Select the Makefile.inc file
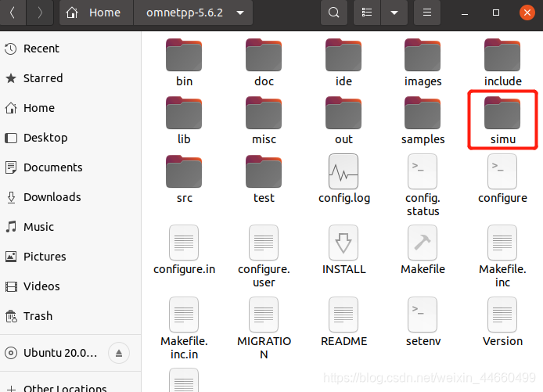This screenshot has width=543, height=392. (502, 257)
